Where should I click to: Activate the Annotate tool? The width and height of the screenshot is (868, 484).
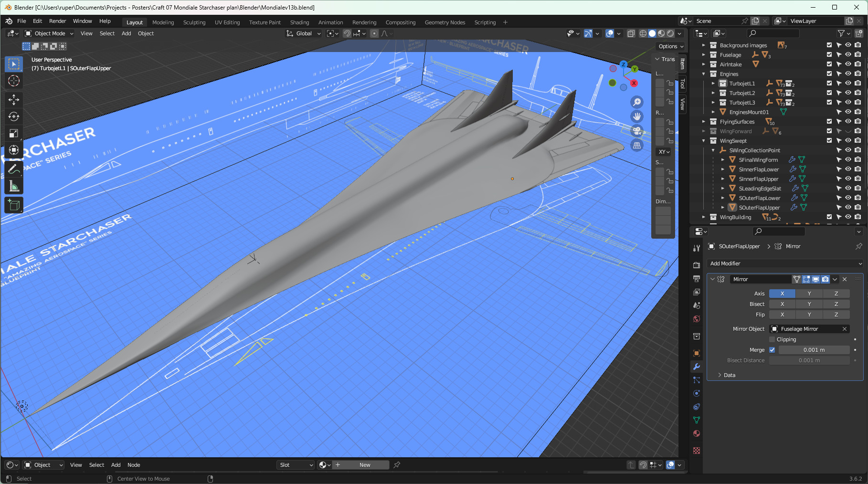tap(14, 169)
